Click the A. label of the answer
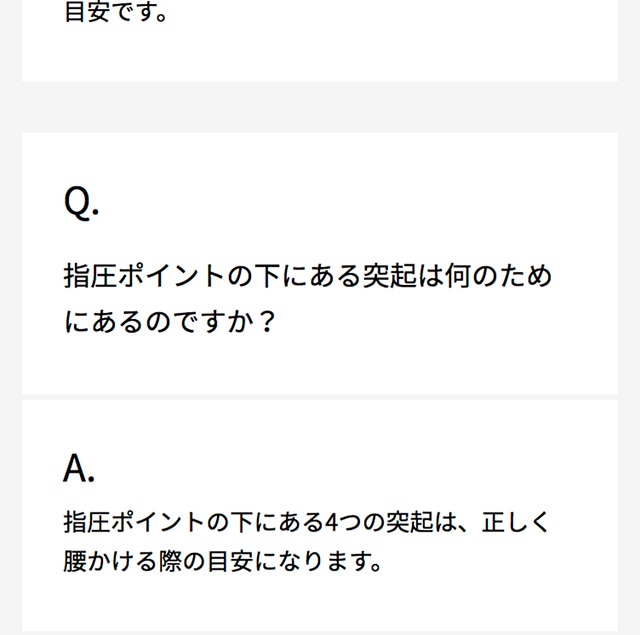 tap(79, 467)
